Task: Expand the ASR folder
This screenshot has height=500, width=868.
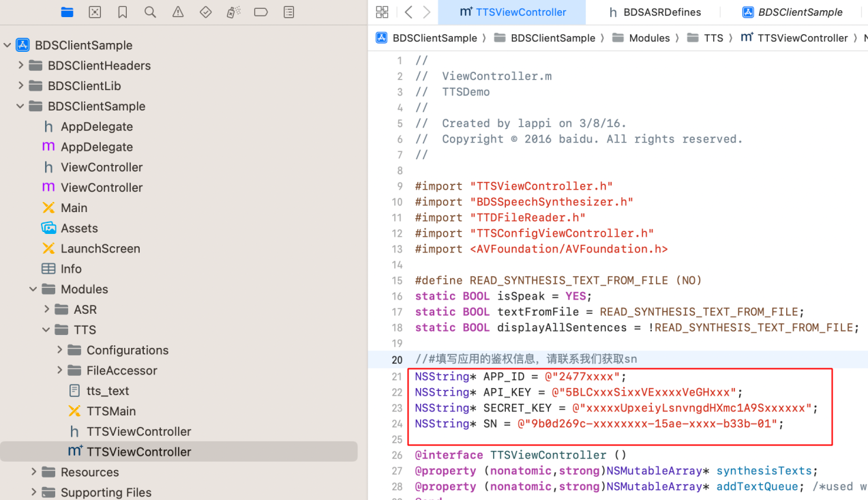Action: coord(46,310)
